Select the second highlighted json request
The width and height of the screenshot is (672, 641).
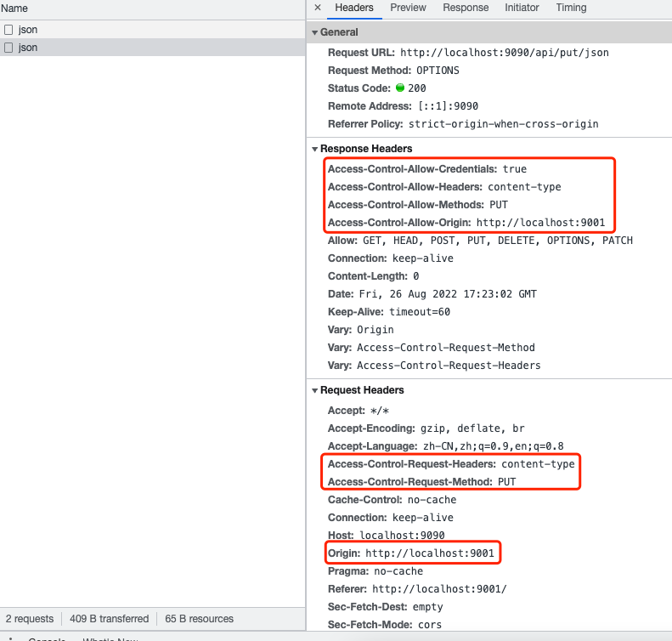(28, 48)
